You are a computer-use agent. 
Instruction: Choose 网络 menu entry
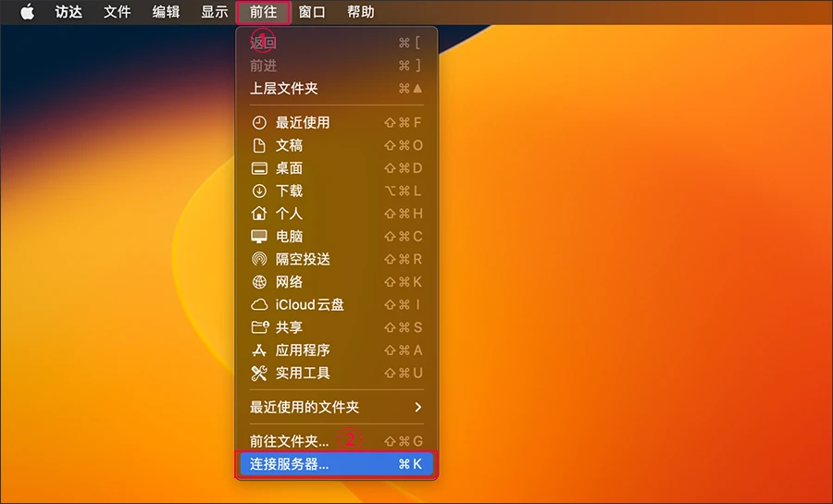coord(337,282)
